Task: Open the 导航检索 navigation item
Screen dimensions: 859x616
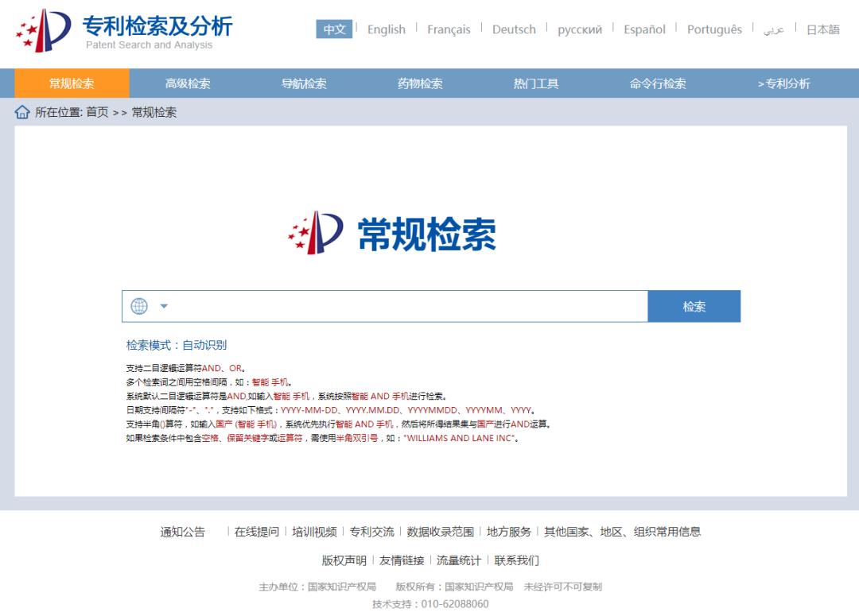Action: coord(303,83)
